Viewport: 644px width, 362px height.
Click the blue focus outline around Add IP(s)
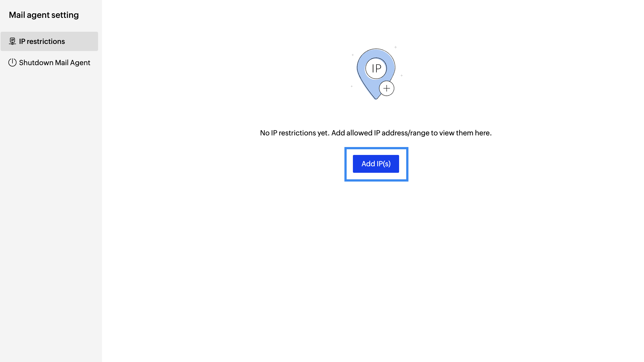point(376,148)
